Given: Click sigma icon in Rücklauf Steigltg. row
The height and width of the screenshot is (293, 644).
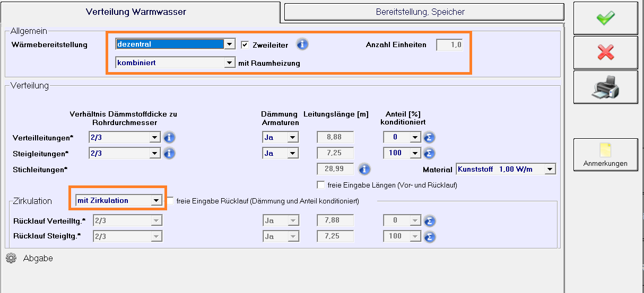Looking at the screenshot, I should (430, 236).
